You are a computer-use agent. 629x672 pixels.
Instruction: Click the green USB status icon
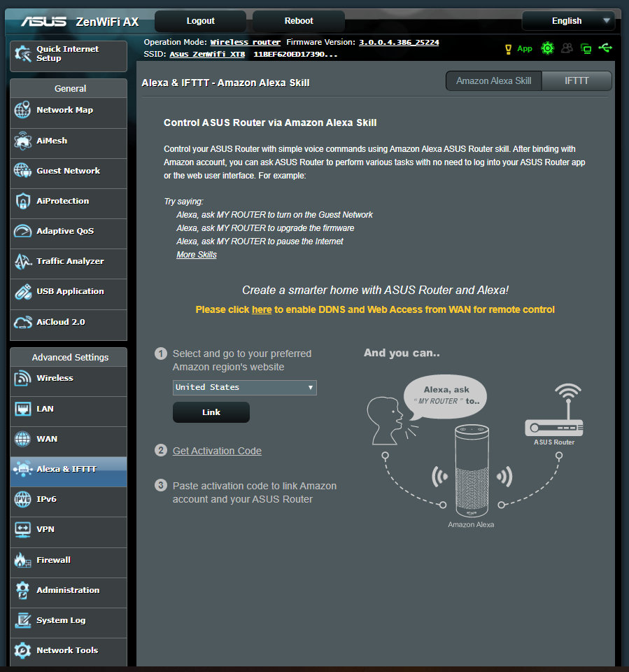pyautogui.click(x=605, y=48)
